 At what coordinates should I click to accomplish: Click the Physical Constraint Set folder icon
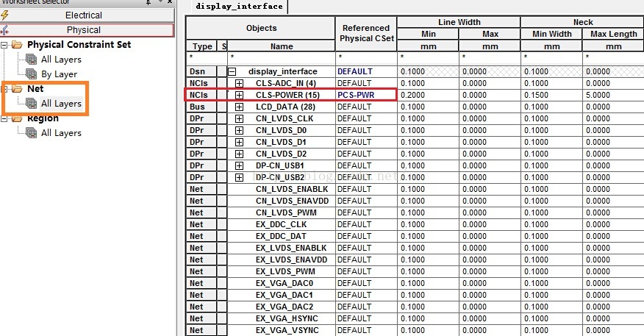[x=17, y=45]
